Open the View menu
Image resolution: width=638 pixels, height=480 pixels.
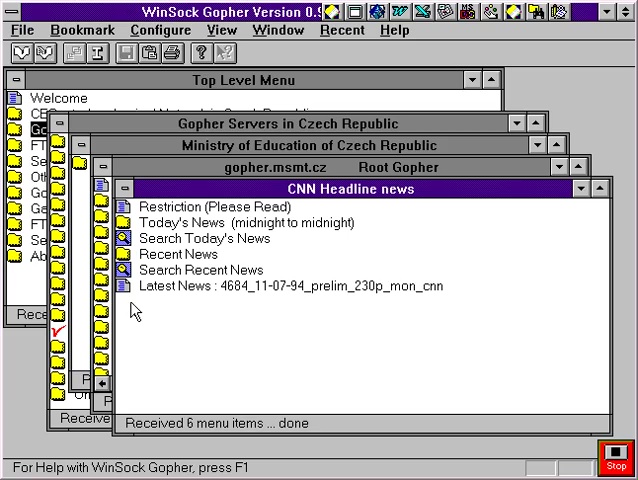(222, 30)
